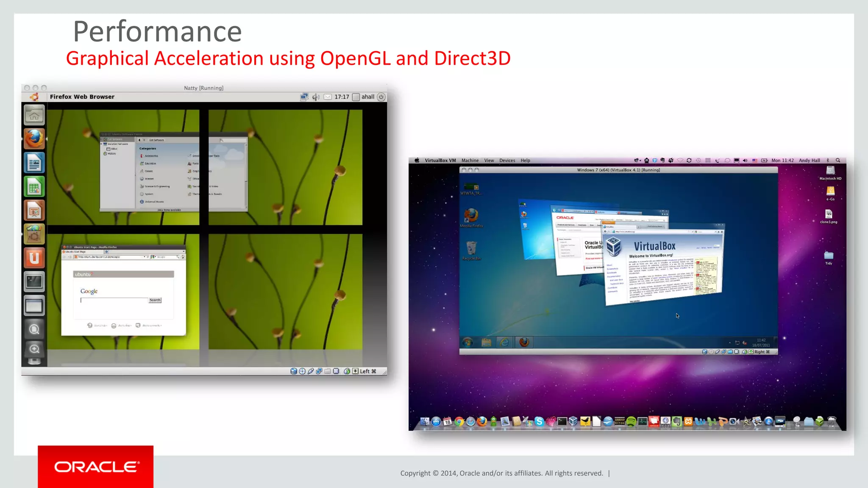This screenshot has width=868, height=488.
Task: Click the Ubuntu One launcher icon
Action: [x=34, y=258]
